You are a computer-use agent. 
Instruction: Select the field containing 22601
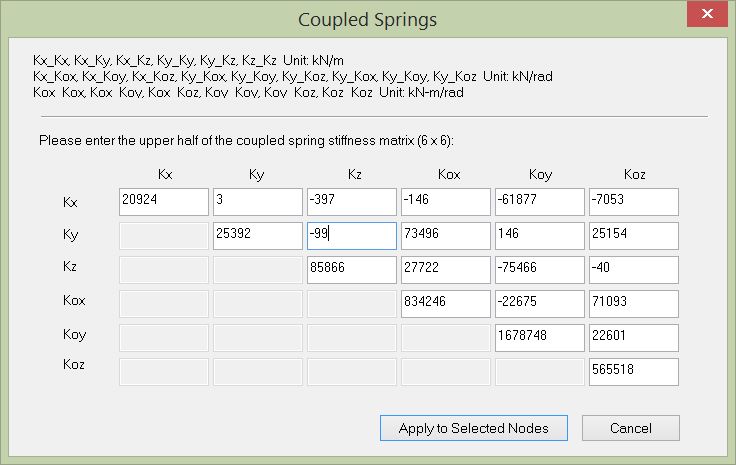pos(634,338)
